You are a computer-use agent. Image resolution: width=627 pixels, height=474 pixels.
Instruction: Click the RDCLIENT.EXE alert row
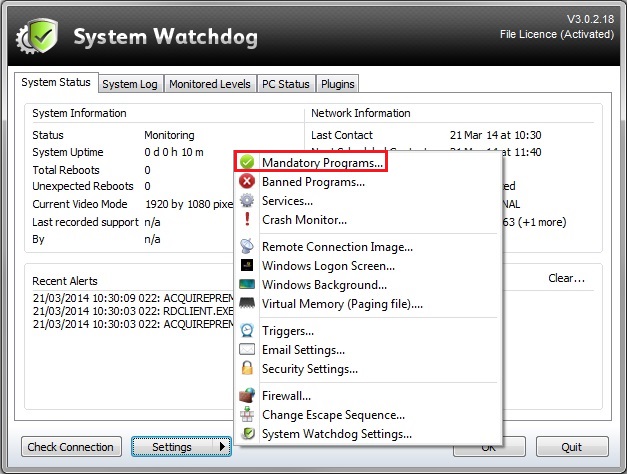[x=134, y=311]
